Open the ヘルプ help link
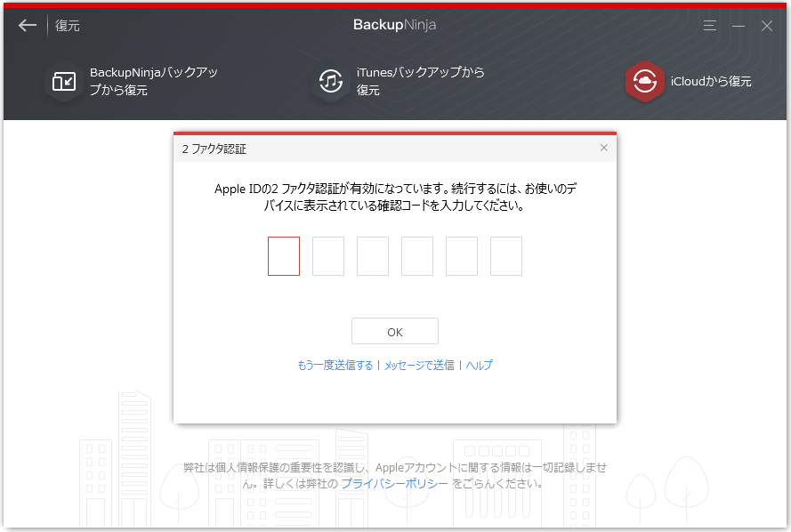 tap(479, 365)
